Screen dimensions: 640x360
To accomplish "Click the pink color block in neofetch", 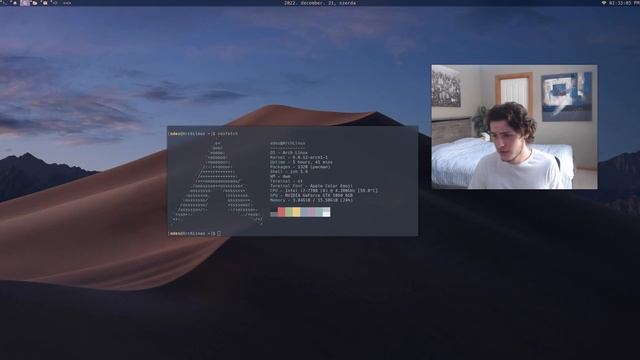I will pos(311,212).
